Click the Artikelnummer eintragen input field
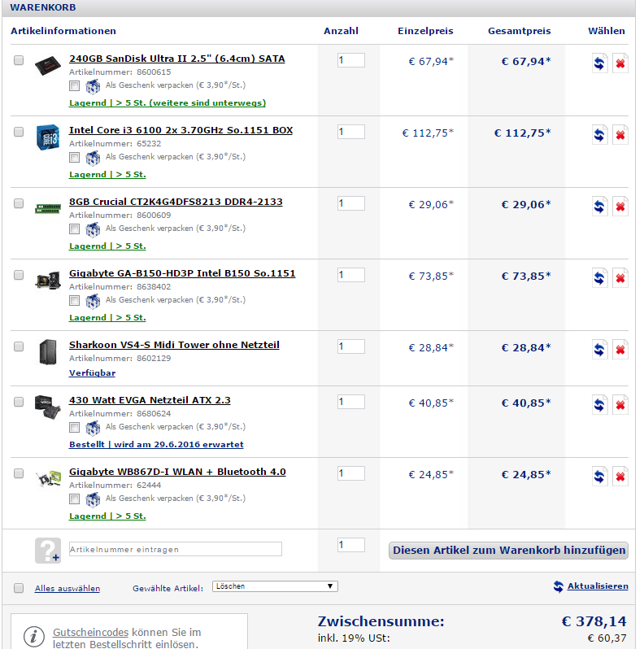Screen dimensions: 644x649 (176, 549)
